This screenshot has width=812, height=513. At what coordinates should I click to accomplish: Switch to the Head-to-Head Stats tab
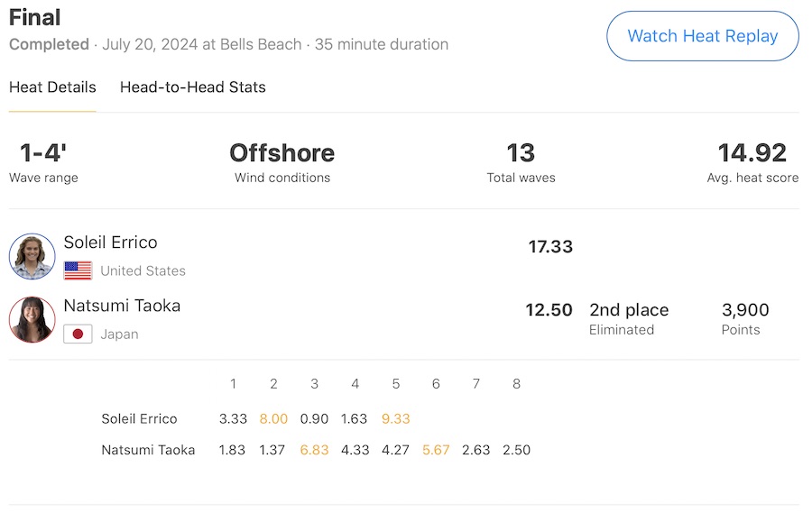click(192, 87)
